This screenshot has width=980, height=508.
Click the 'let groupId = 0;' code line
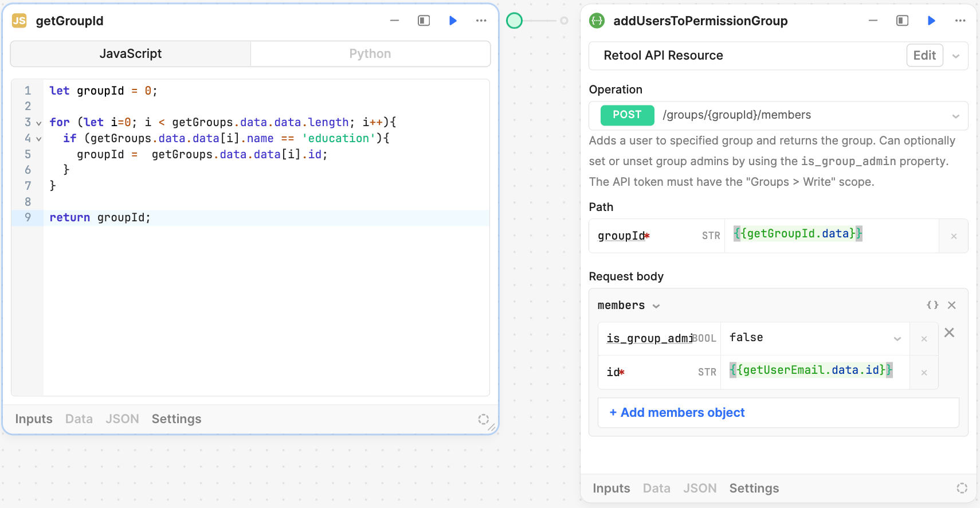(x=103, y=91)
